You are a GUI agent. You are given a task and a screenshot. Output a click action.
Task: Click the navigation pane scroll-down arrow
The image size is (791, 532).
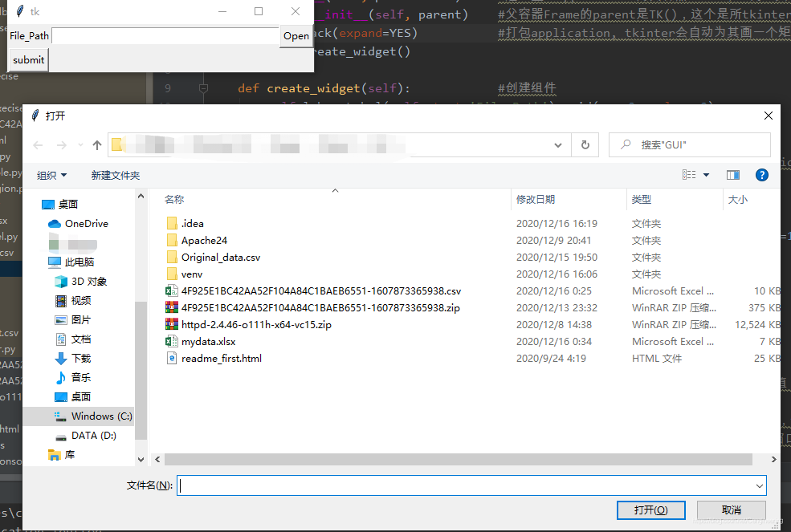[x=141, y=460]
